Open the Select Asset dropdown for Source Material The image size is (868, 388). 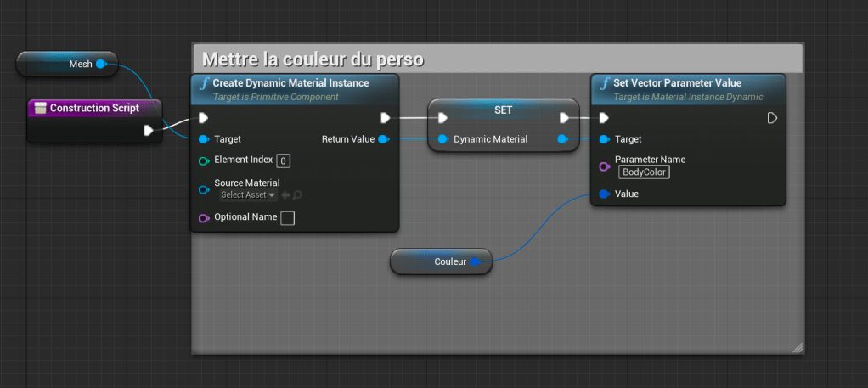coord(247,195)
